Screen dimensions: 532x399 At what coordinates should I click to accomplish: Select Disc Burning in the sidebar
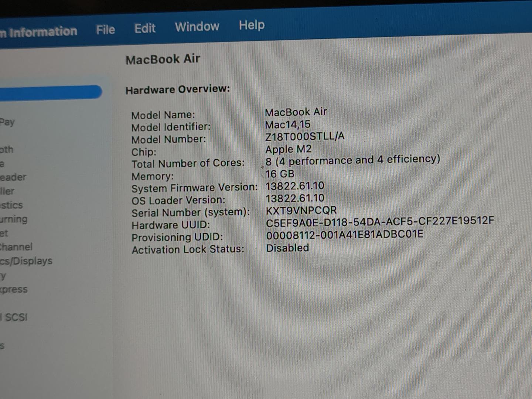click(x=14, y=219)
